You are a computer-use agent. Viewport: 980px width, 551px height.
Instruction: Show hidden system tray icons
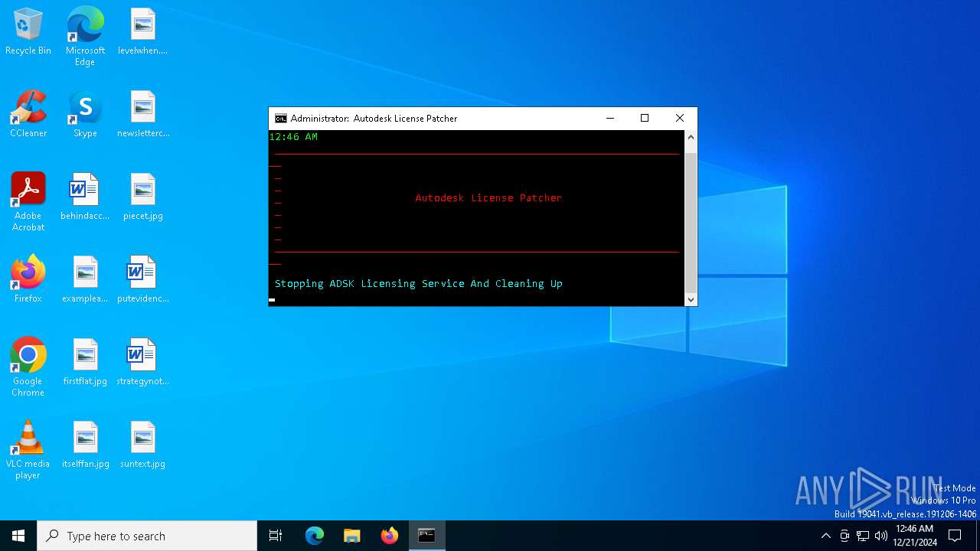tap(825, 536)
